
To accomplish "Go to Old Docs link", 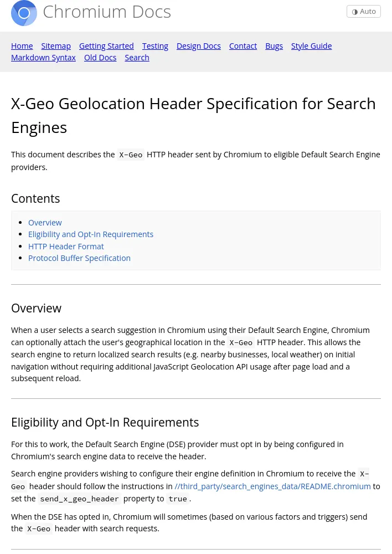I will [x=100, y=58].
